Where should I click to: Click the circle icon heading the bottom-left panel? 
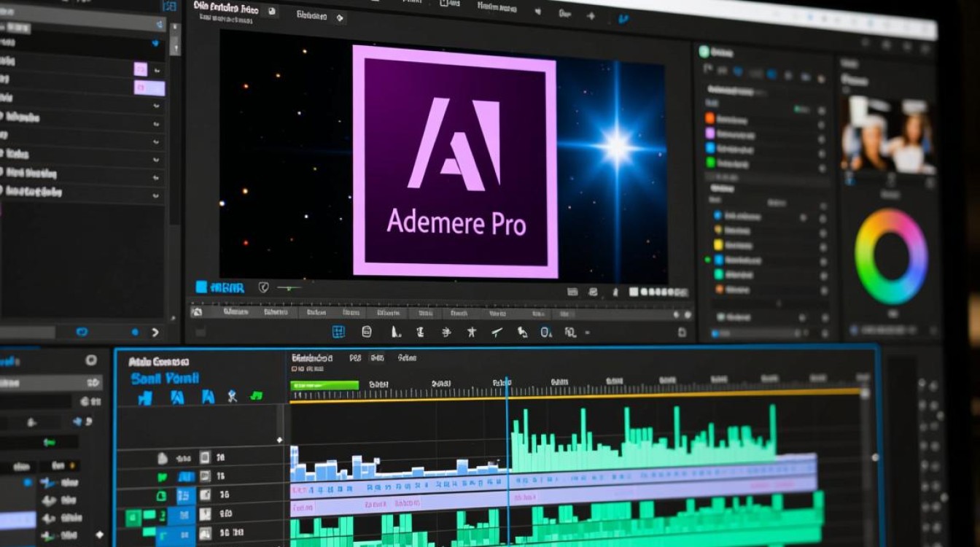(x=91, y=360)
